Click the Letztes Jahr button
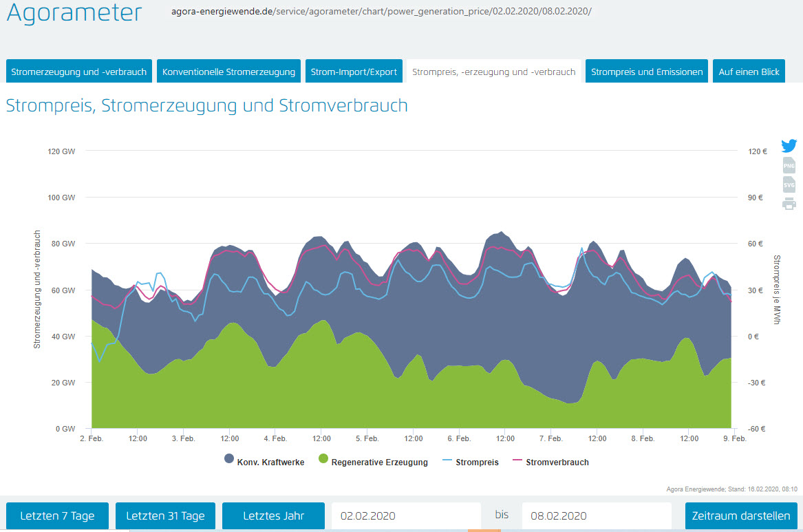Screen dimensions: 803x532 (x=273, y=515)
